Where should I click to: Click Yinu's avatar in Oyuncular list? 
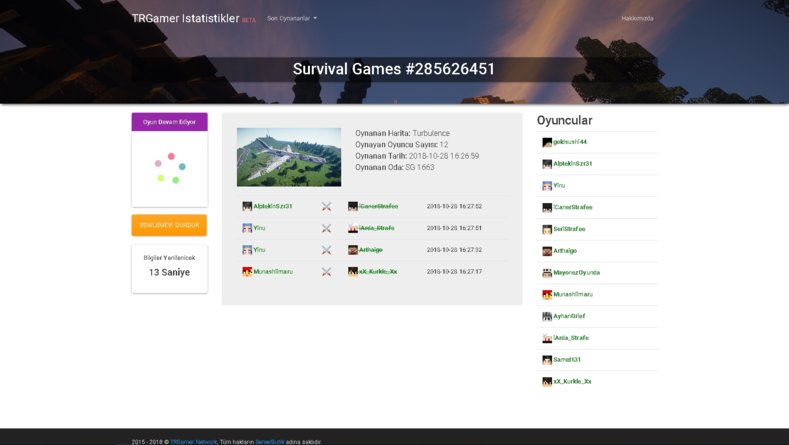click(x=547, y=186)
